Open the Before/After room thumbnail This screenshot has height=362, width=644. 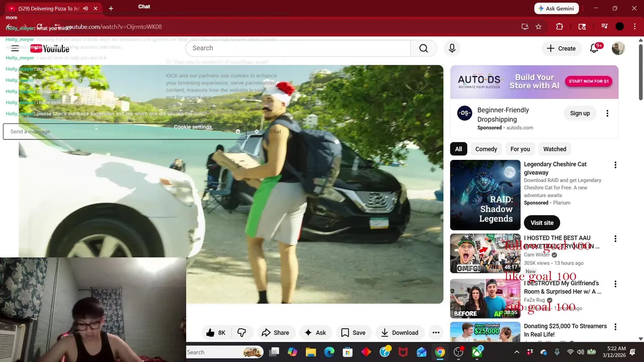[485, 299]
